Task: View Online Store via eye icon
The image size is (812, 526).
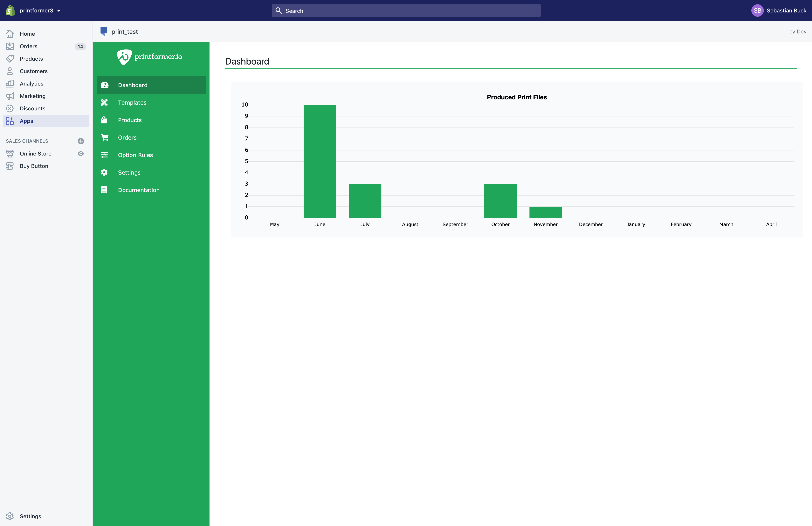Action: [x=81, y=154]
